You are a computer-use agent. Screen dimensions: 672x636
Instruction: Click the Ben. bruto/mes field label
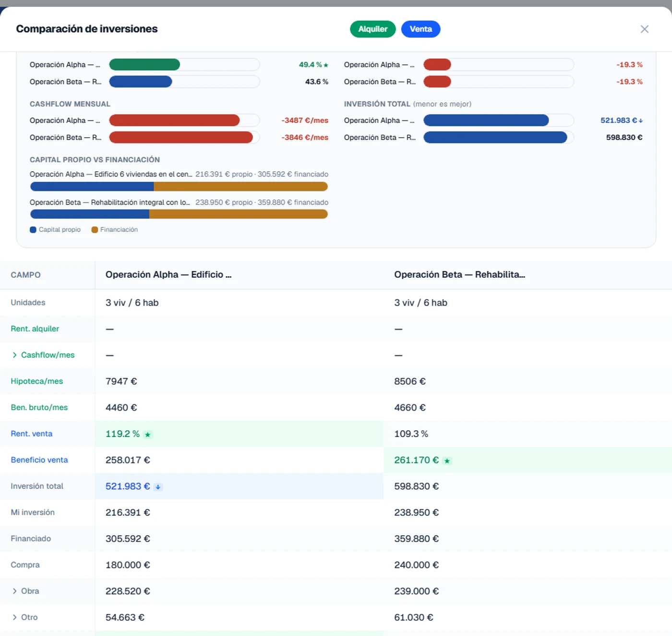[39, 407]
